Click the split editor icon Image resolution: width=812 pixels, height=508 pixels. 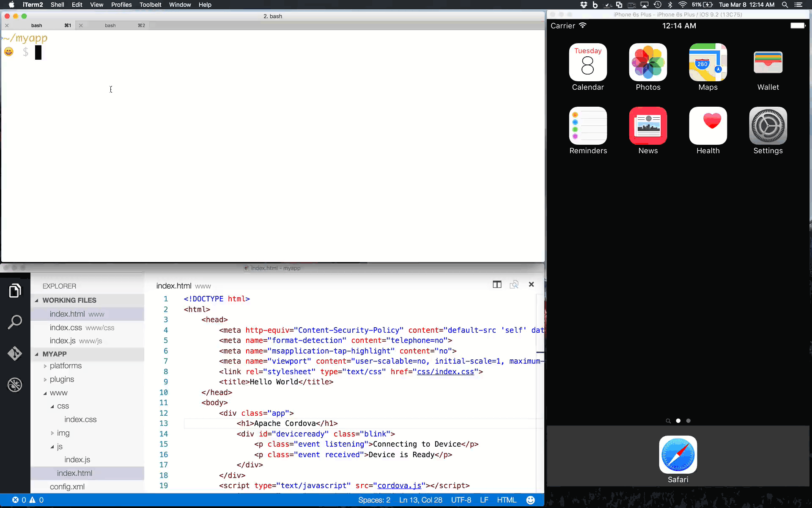497,284
